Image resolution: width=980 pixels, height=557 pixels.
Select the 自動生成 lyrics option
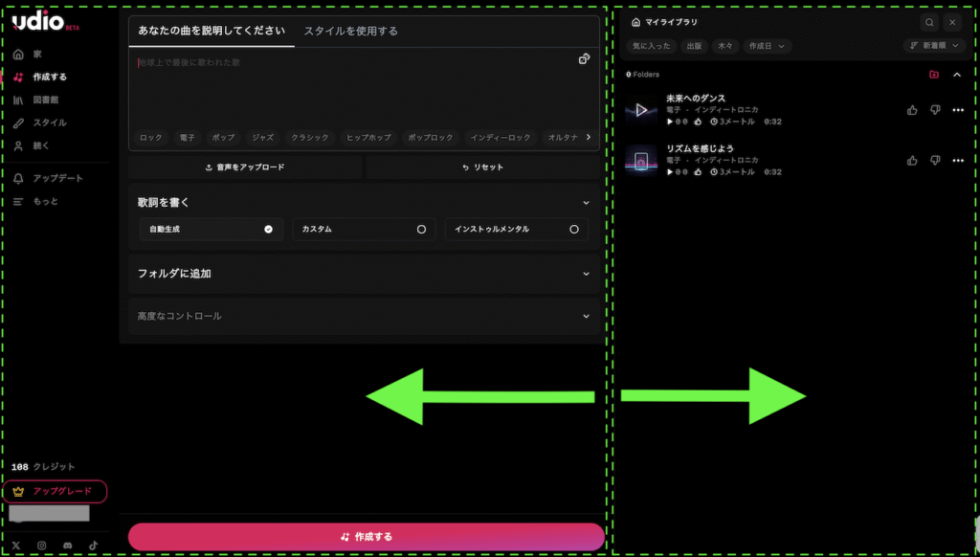click(211, 230)
